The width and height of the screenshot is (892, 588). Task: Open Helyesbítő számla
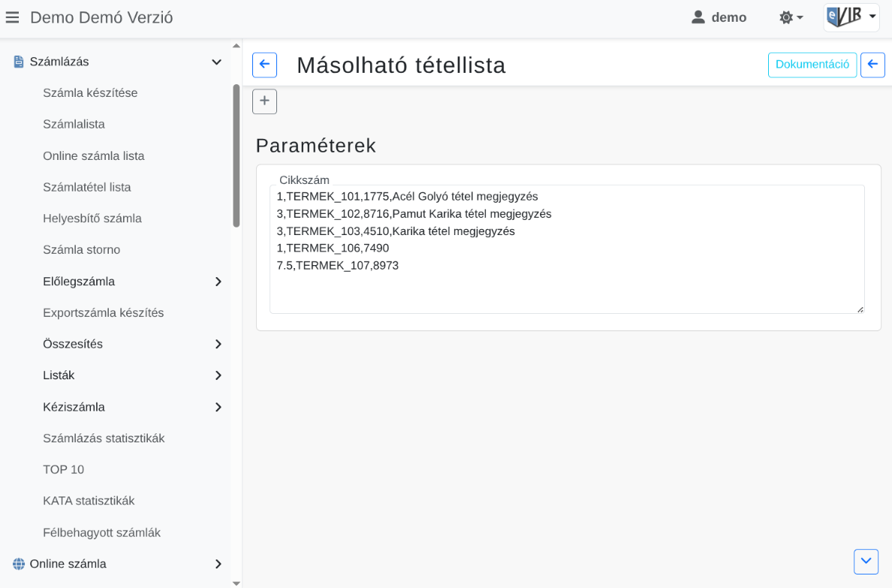pos(92,218)
